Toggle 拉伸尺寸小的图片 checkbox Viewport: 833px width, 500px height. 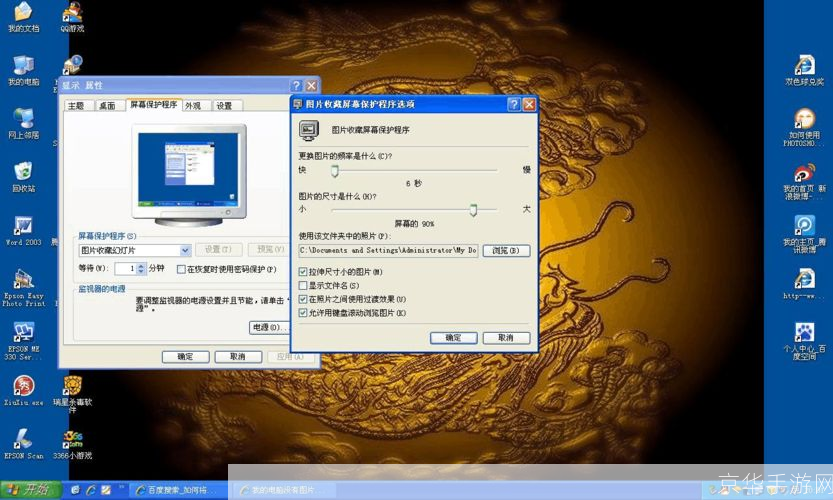tap(303, 272)
